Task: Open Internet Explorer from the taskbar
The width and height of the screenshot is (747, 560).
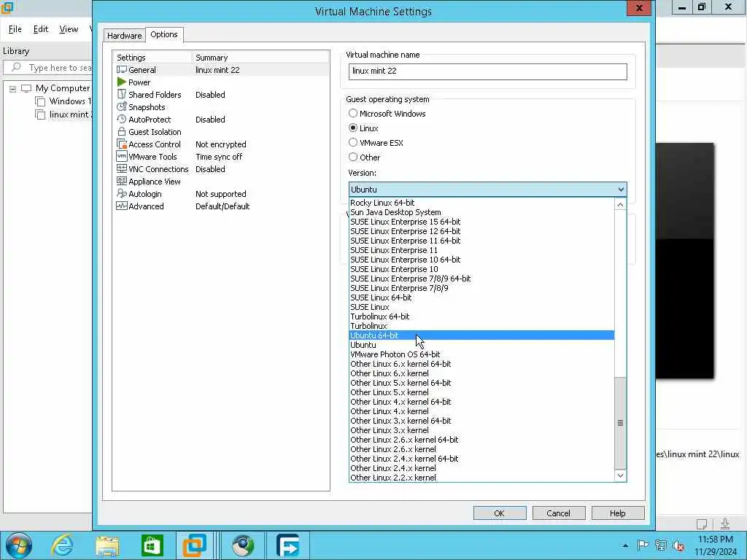Action: click(63, 545)
